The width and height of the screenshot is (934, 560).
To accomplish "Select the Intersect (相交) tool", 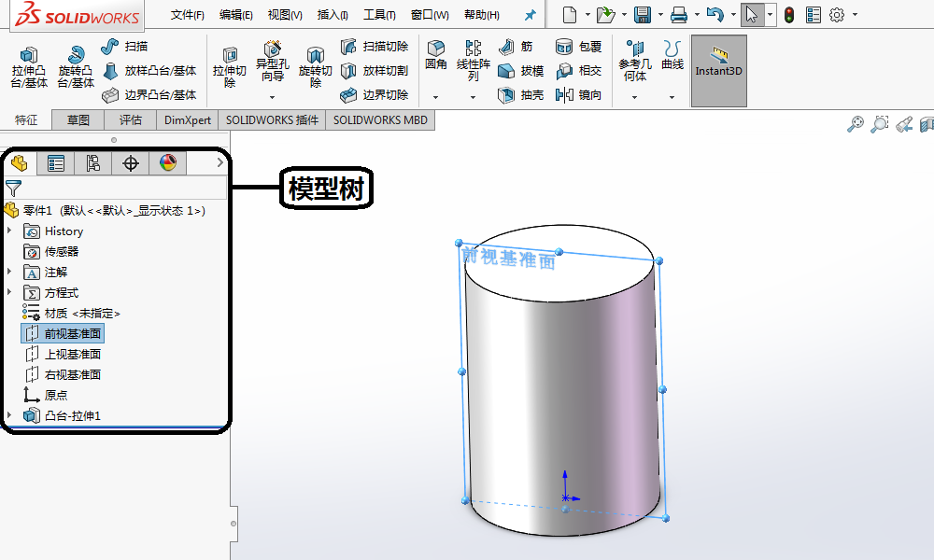I will 578,71.
